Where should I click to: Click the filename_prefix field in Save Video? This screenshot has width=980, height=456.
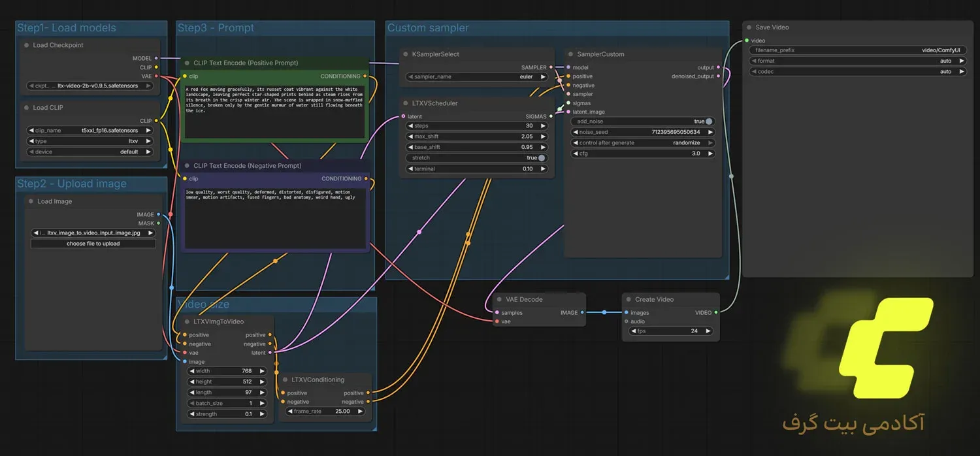click(x=858, y=50)
